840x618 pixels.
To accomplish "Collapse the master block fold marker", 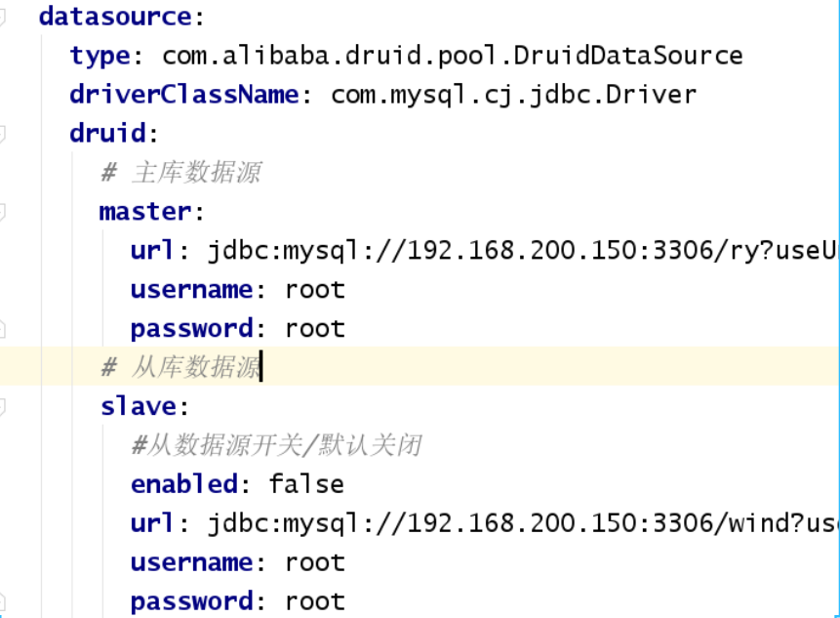I will tap(2, 212).
